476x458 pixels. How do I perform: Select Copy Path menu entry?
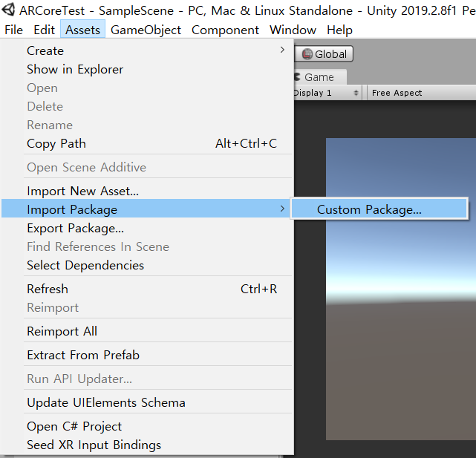click(x=147, y=143)
